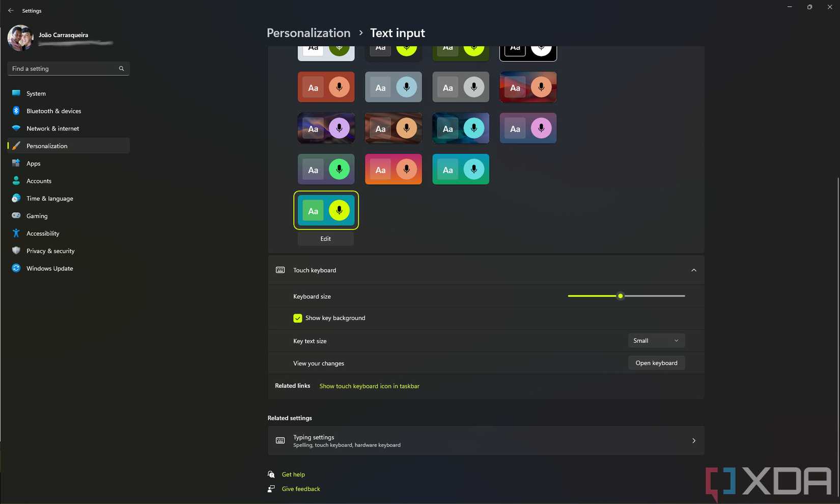
Task: Click the Apps icon in sidebar
Action: coord(16,163)
